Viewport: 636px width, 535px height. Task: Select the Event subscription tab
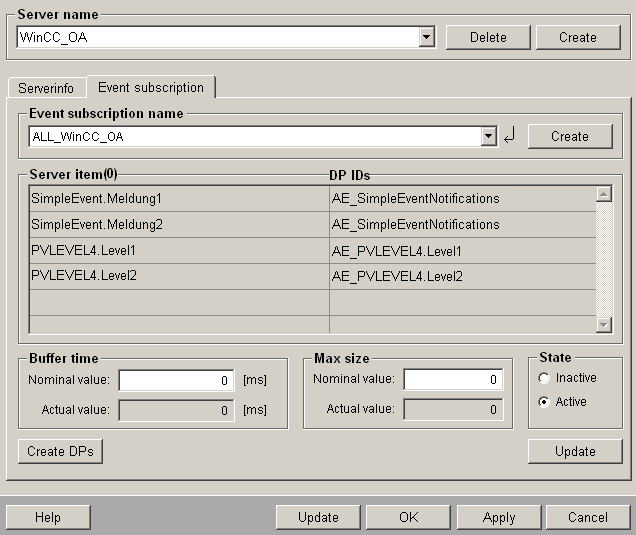(150, 88)
